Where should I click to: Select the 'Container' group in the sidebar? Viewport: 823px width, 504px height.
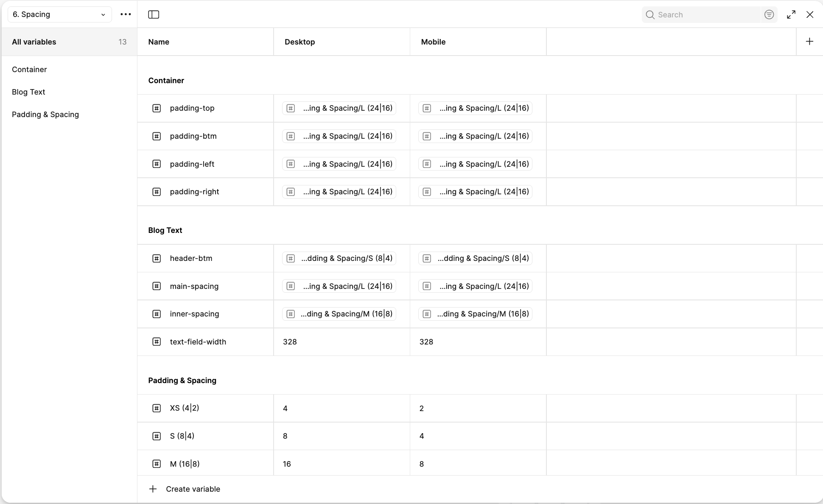[29, 69]
